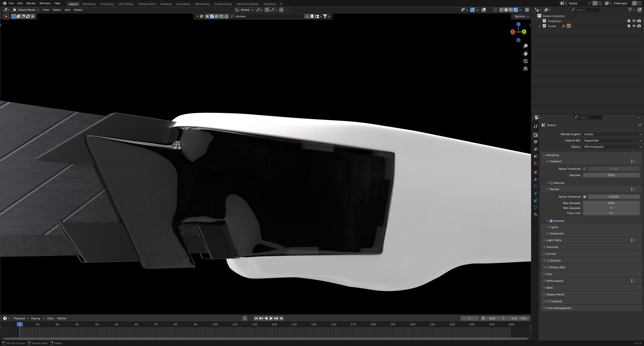Open the Object Mode dropdown
644x346 pixels.
point(26,10)
